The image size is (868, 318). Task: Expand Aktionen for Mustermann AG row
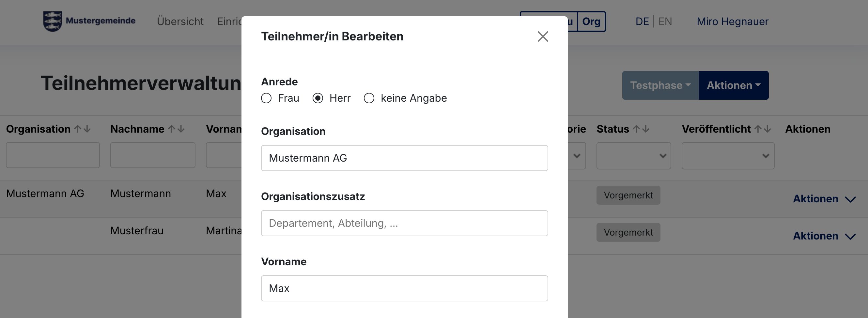(824, 199)
